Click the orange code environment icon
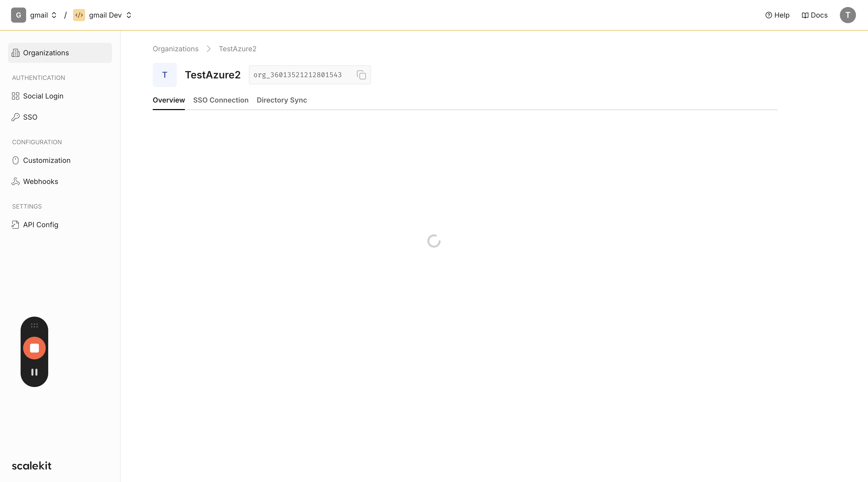The height and width of the screenshot is (482, 868). coord(79,15)
